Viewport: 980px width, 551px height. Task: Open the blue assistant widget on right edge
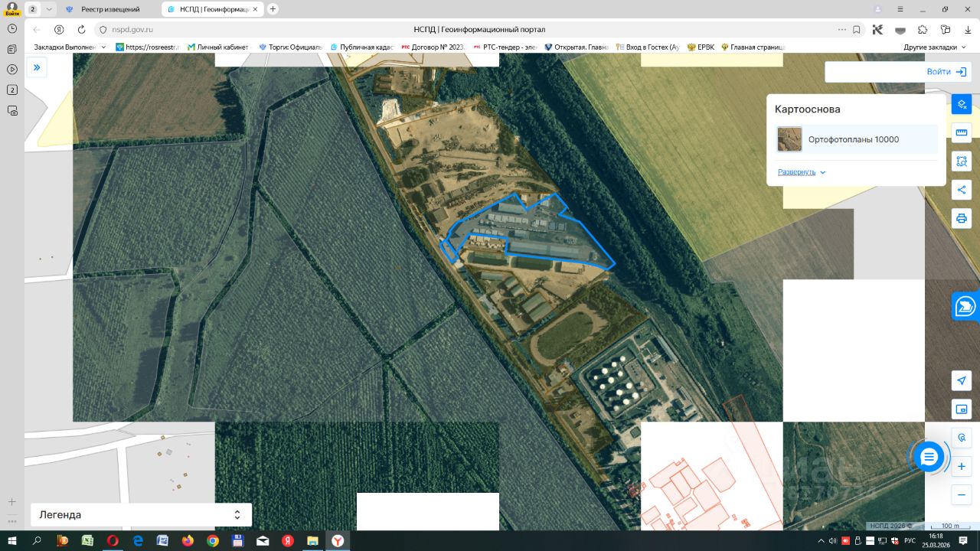(966, 306)
